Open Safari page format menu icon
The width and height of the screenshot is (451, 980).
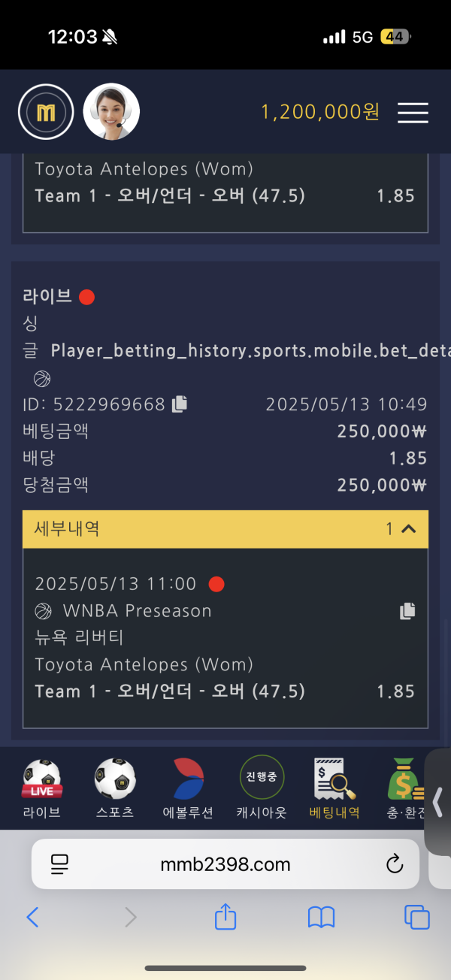click(x=59, y=864)
